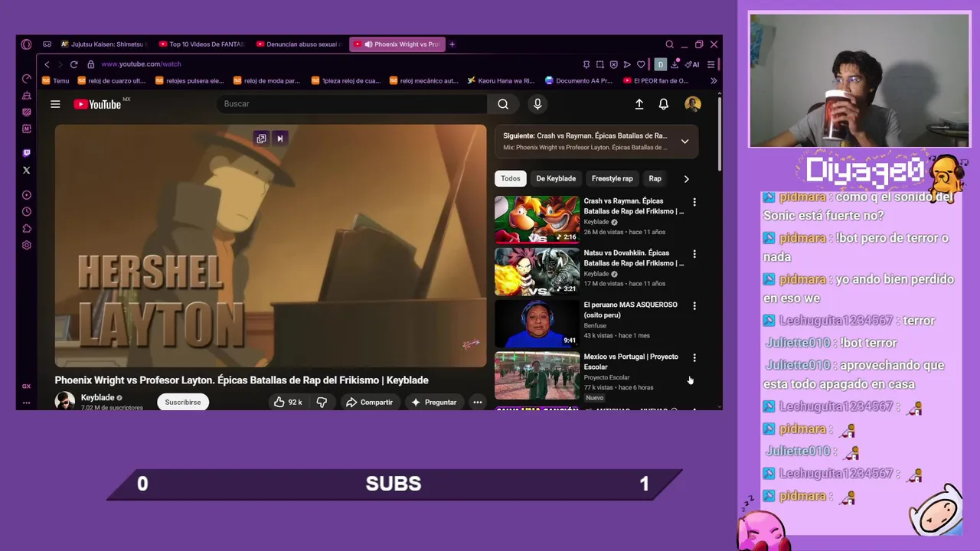
Task: Open options for Crash vs Rayman video
Action: click(694, 202)
